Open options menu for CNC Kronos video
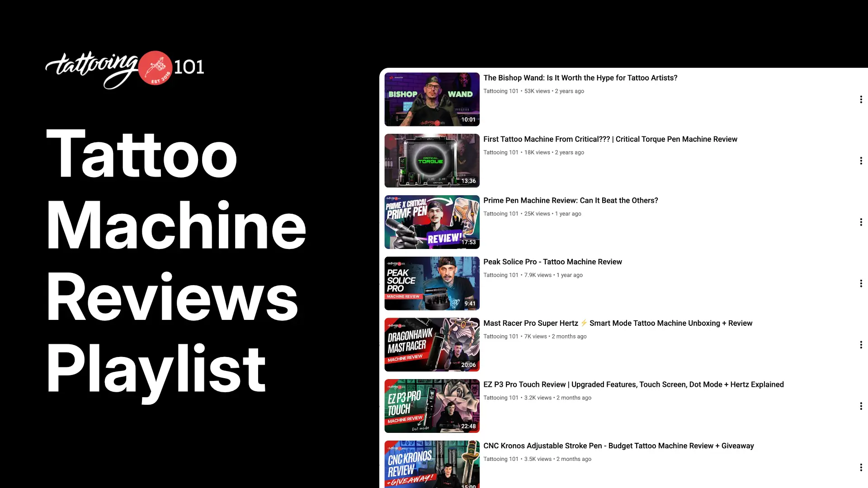The width and height of the screenshot is (868, 488). tap(861, 467)
